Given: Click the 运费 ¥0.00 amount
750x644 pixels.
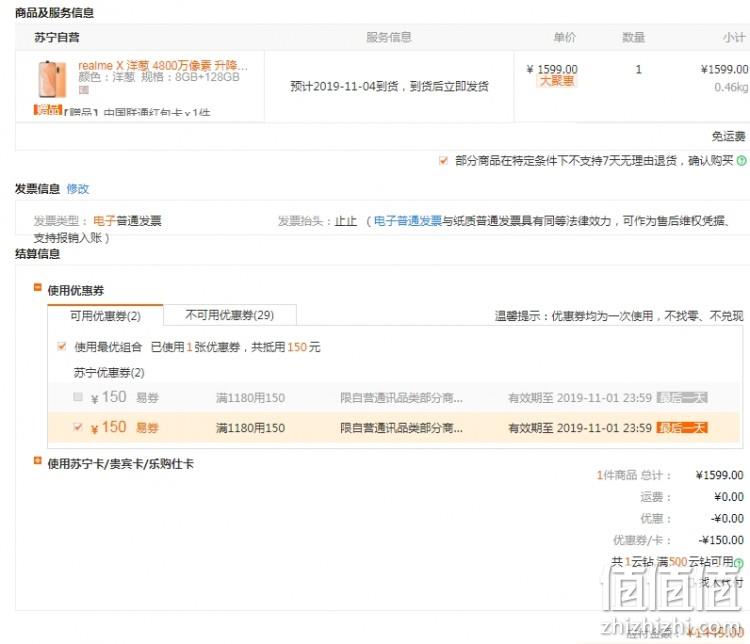Looking at the screenshot, I should 729,497.
